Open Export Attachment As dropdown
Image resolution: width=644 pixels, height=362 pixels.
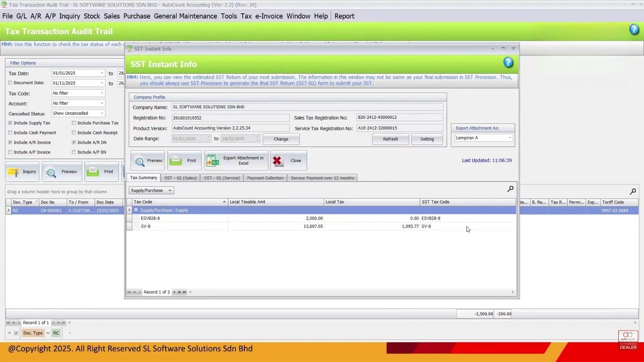[510, 138]
